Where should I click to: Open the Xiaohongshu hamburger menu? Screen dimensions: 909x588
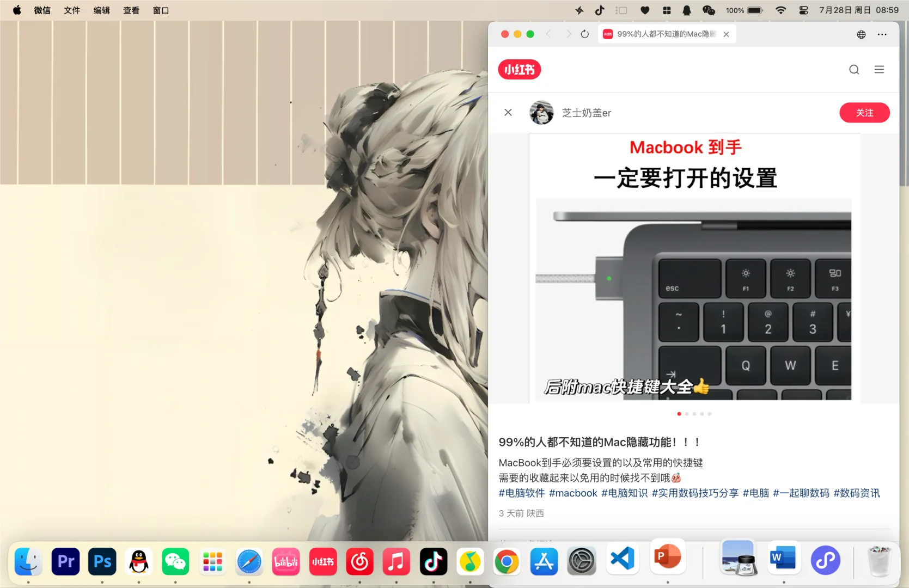click(879, 69)
